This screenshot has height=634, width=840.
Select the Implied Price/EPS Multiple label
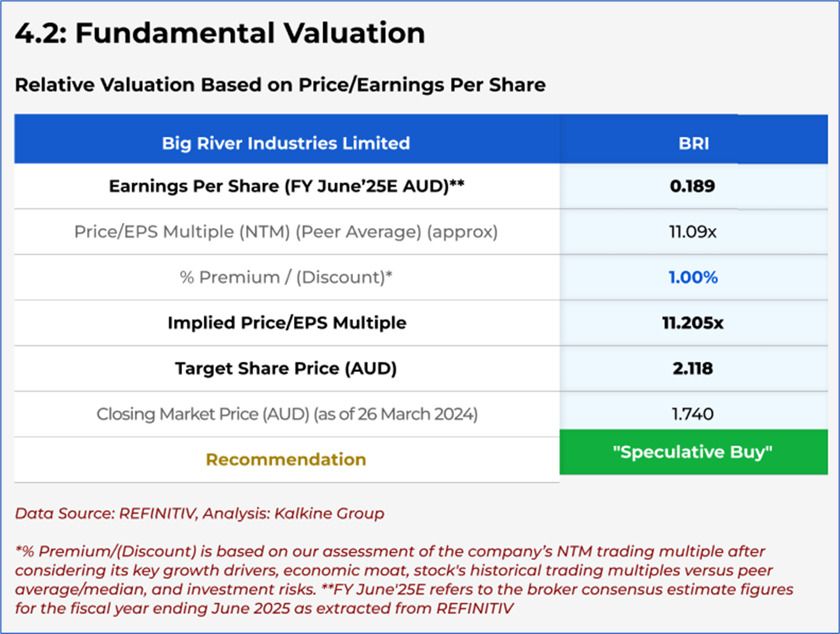pyautogui.click(x=287, y=323)
